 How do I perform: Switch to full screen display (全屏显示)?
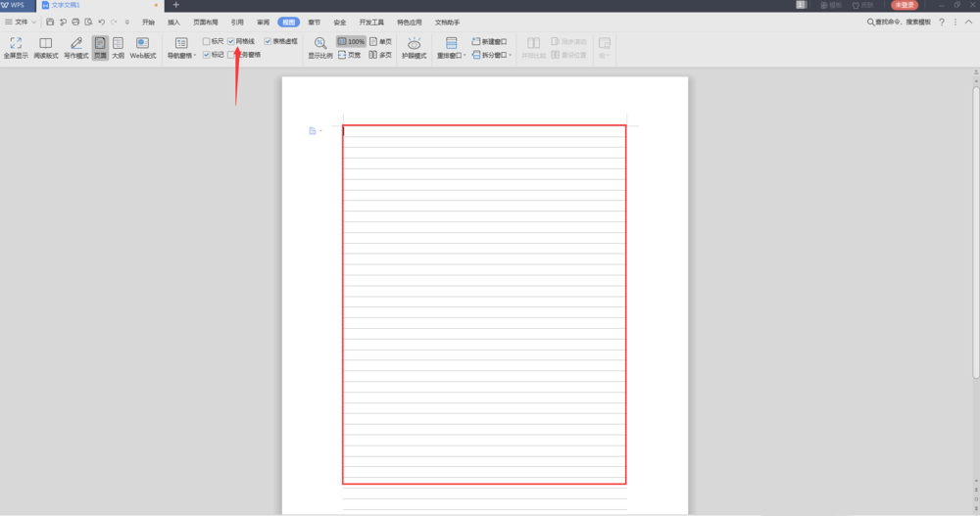click(16, 47)
